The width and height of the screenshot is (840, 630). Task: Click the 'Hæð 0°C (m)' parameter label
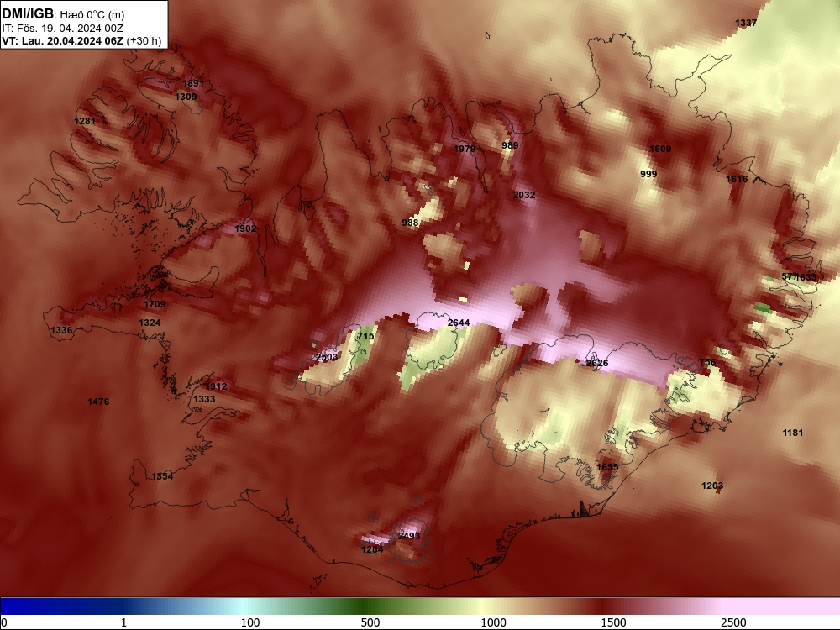click(x=92, y=14)
